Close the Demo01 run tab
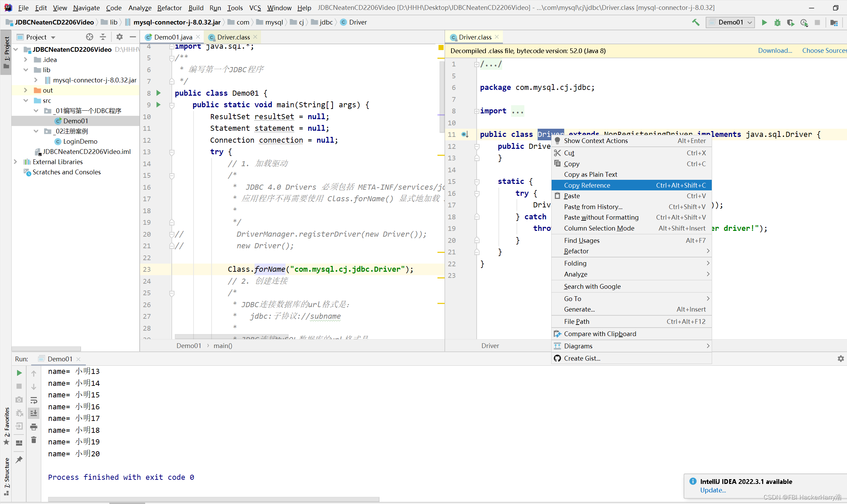Image resolution: width=847 pixels, height=504 pixels. 78,359
